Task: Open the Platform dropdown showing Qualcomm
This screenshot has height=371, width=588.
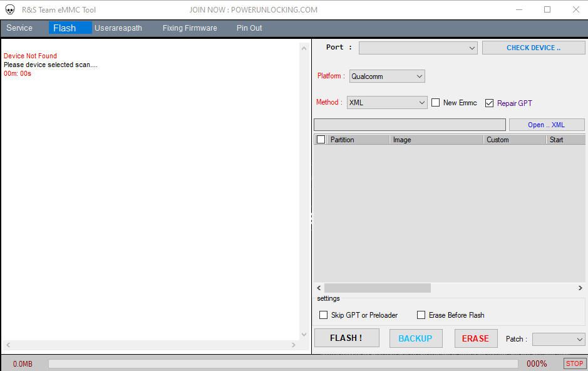Action: [386, 76]
